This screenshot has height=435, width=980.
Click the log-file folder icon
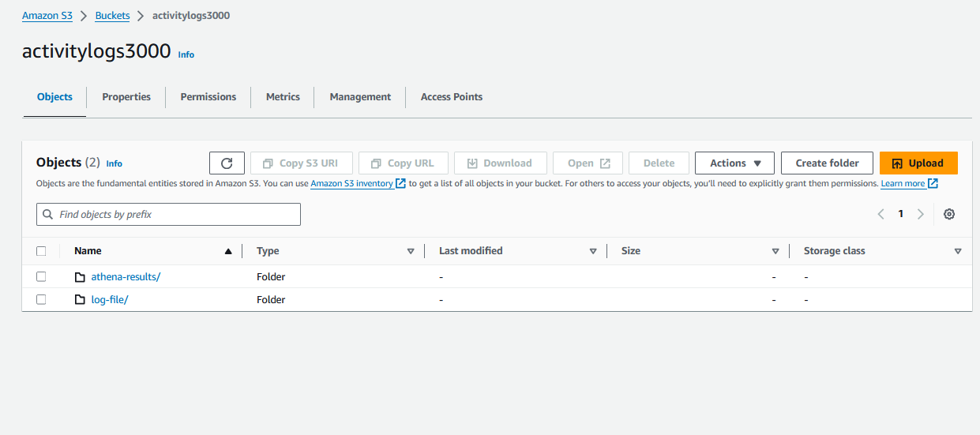click(80, 300)
